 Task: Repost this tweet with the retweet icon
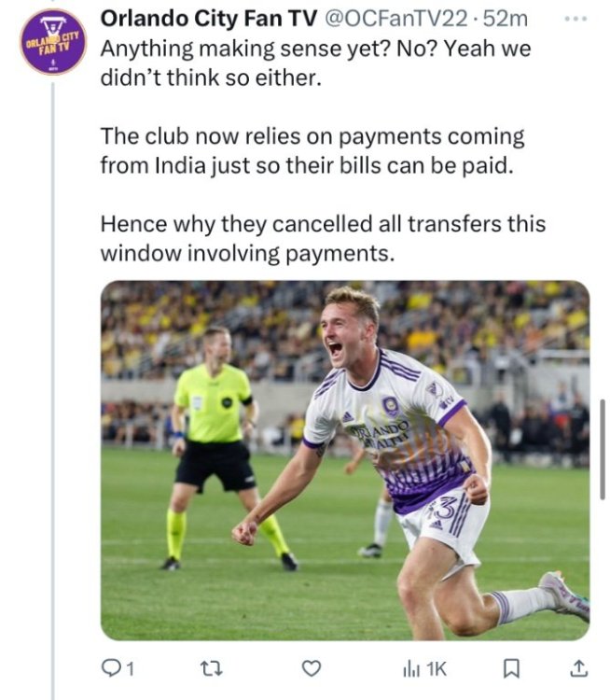211,668
